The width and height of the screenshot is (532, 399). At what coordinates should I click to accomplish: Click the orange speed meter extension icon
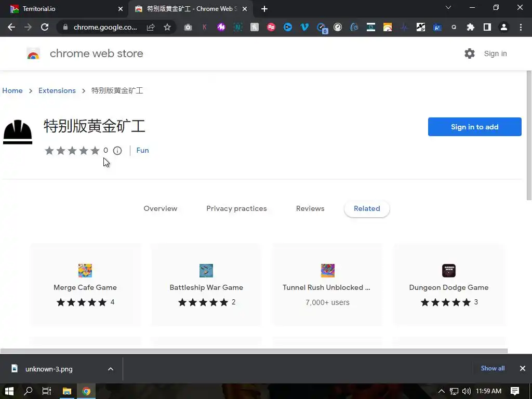(388, 27)
